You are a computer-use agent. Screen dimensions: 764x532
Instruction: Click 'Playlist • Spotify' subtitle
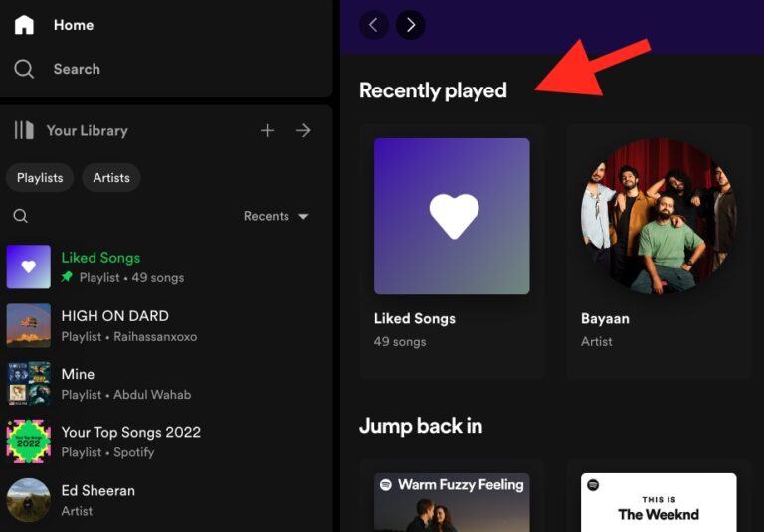click(107, 452)
